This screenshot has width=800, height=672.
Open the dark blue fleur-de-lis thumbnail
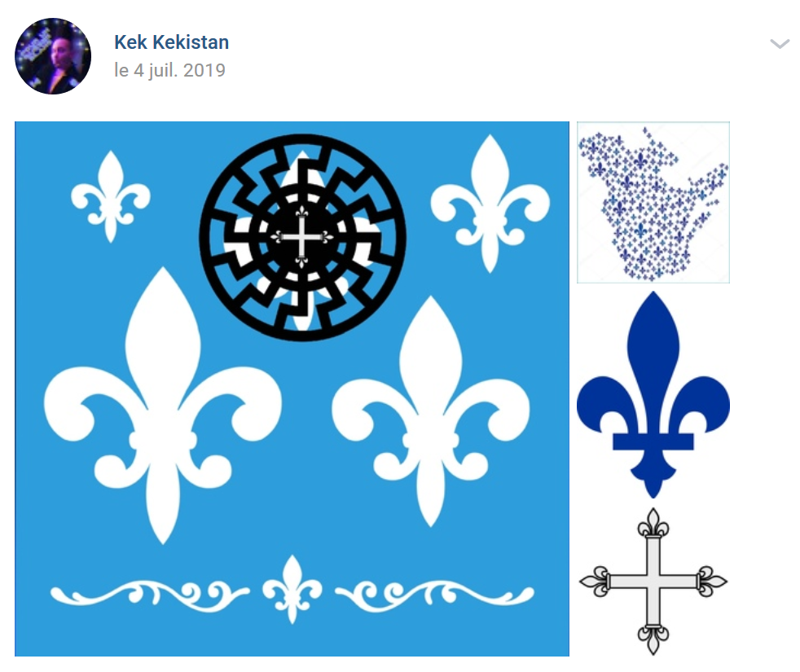click(653, 394)
